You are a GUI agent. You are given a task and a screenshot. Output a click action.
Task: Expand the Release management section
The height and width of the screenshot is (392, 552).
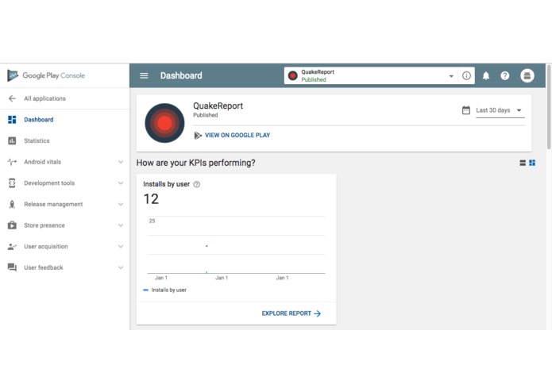click(121, 204)
